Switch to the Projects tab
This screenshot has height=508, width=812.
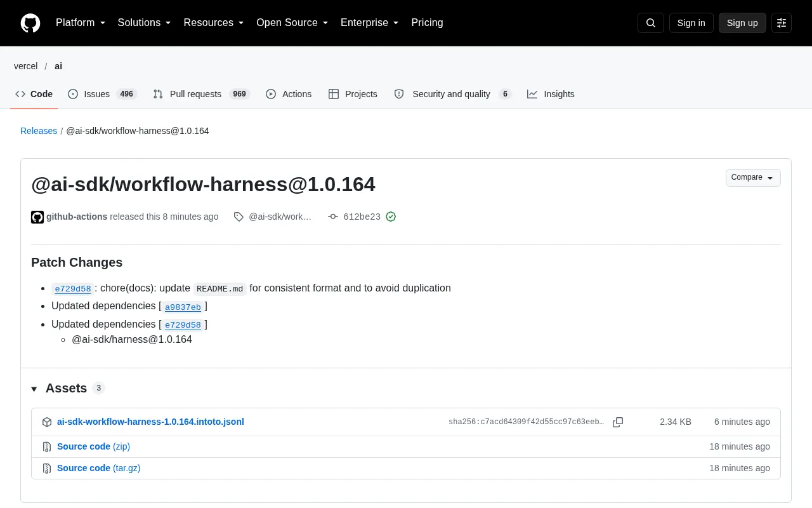tap(353, 94)
